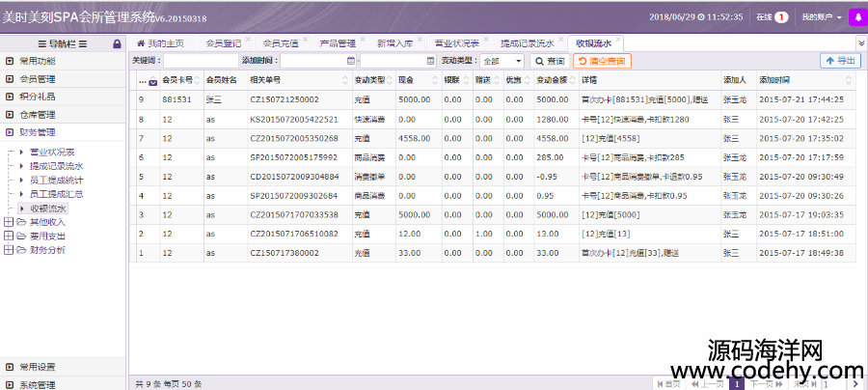Expand the 我的账户 account menu
The height and width of the screenshot is (390, 868).
tap(822, 17)
